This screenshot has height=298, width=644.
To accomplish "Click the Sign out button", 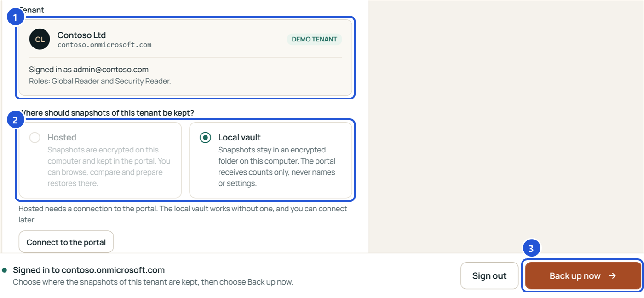I will [x=489, y=276].
